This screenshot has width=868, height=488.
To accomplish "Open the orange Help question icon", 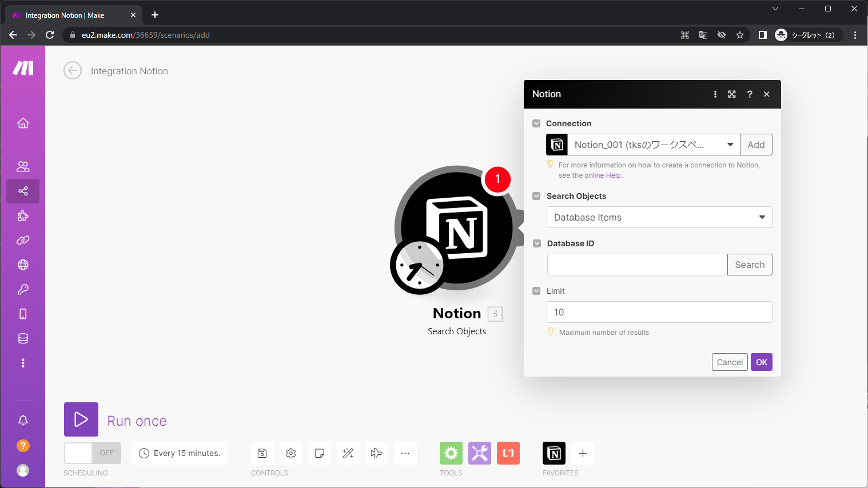I will click(23, 445).
